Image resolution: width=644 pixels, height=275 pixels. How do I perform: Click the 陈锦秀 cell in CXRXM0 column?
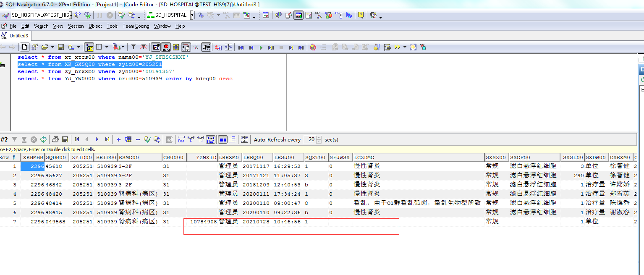pos(620,203)
